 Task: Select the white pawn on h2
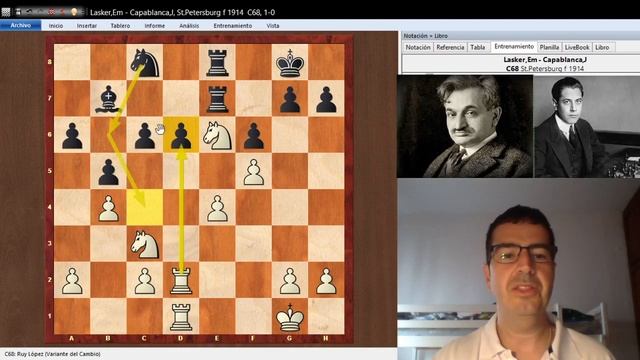[x=326, y=280]
